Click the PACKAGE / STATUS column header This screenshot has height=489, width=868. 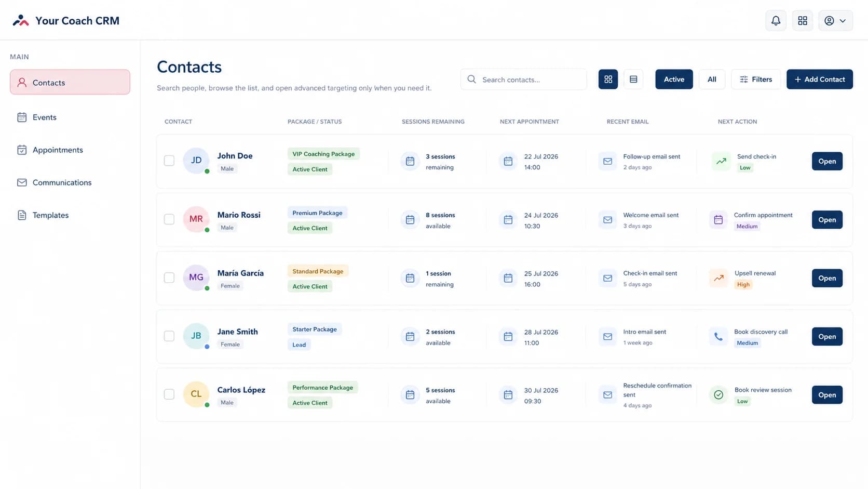(x=315, y=122)
